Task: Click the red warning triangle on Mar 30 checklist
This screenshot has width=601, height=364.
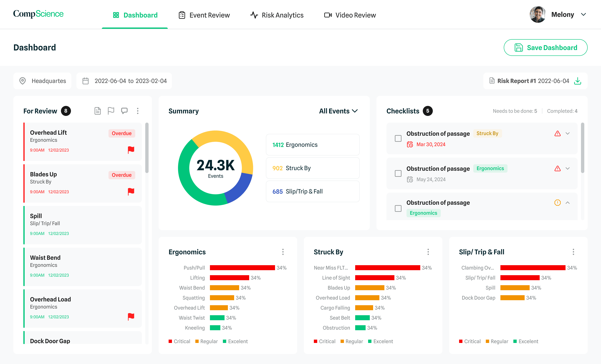Action: tap(558, 133)
